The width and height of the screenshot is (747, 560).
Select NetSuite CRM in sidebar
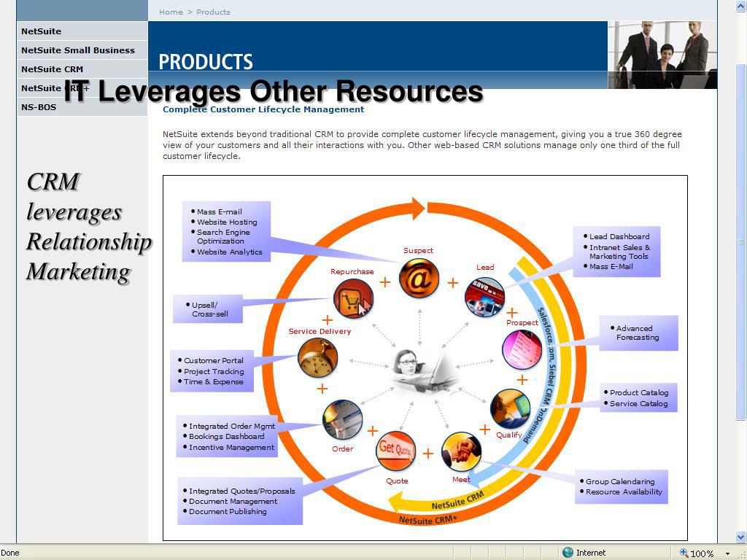click(x=82, y=69)
